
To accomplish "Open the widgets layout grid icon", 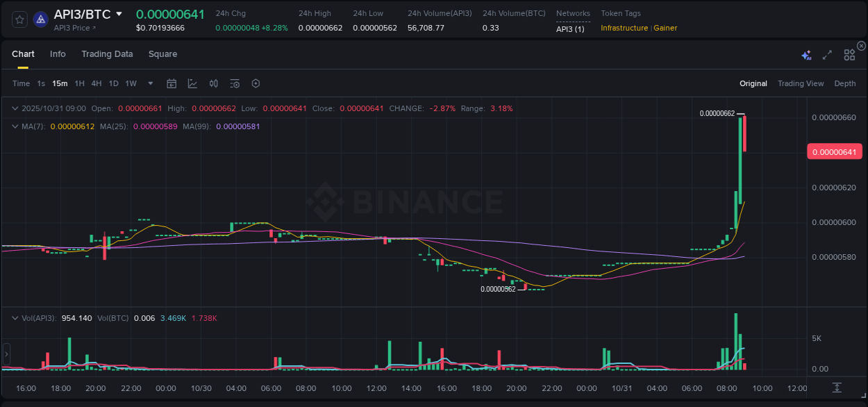I will 849,54.
